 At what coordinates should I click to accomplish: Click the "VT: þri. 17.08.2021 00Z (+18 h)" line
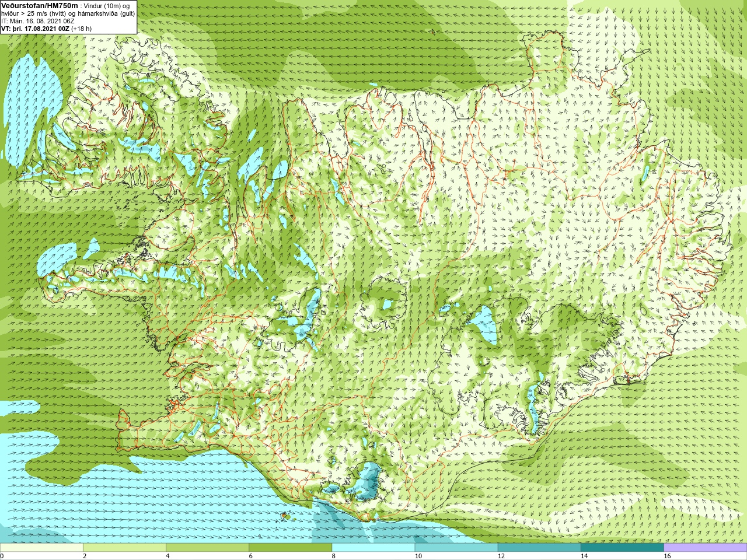pyautogui.click(x=46, y=29)
